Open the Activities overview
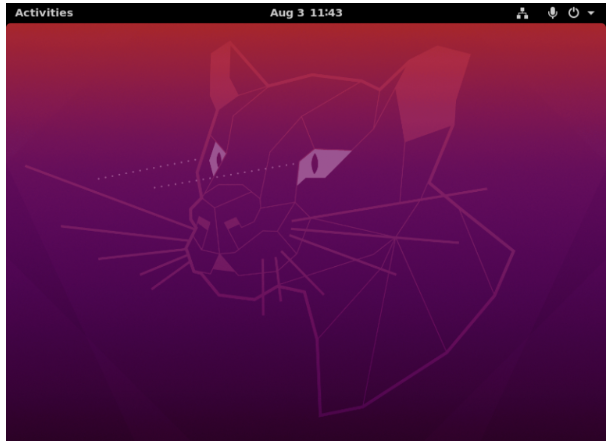608x441 pixels. coord(44,13)
